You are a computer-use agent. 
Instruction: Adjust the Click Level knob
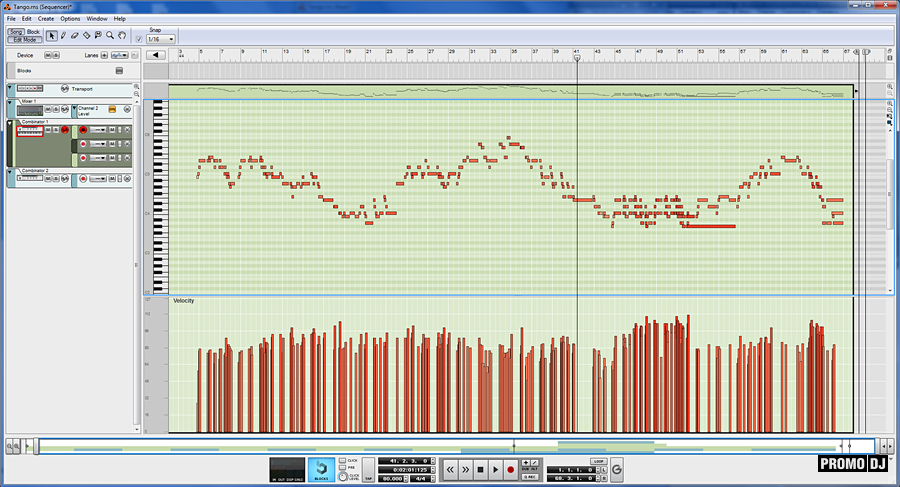[343, 477]
